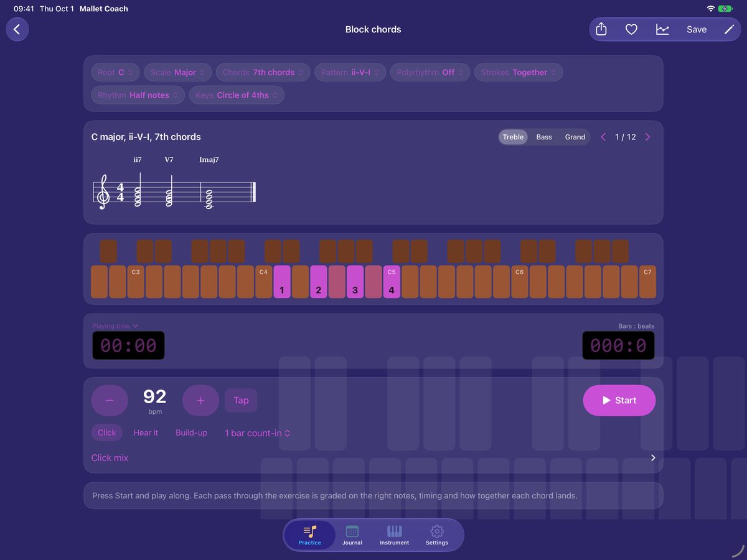
Task: Go back with the back arrow
Action: pyautogui.click(x=17, y=29)
